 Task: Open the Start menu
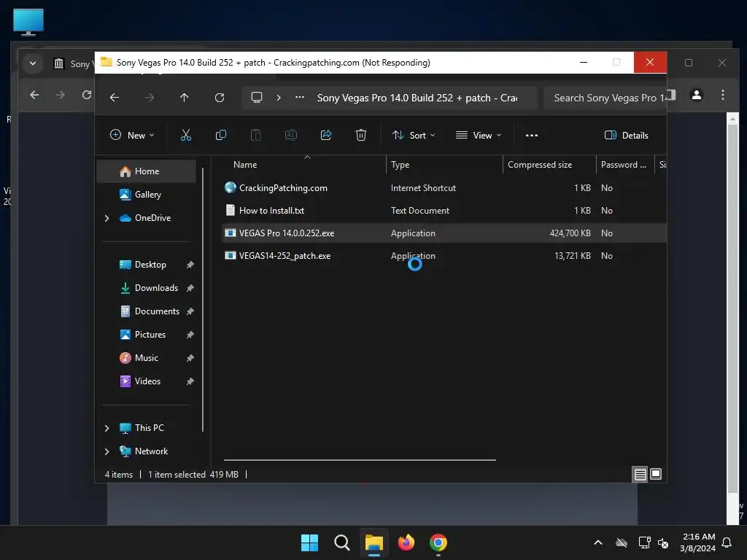point(309,542)
